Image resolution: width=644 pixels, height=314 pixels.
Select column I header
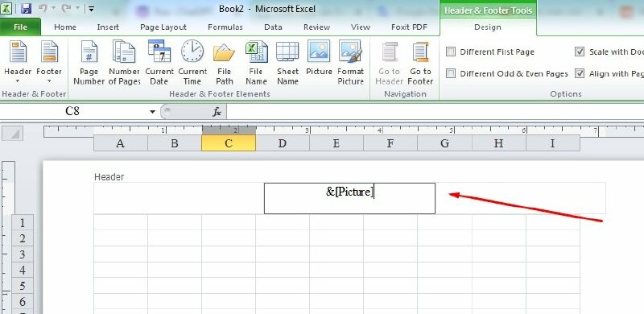point(552,143)
